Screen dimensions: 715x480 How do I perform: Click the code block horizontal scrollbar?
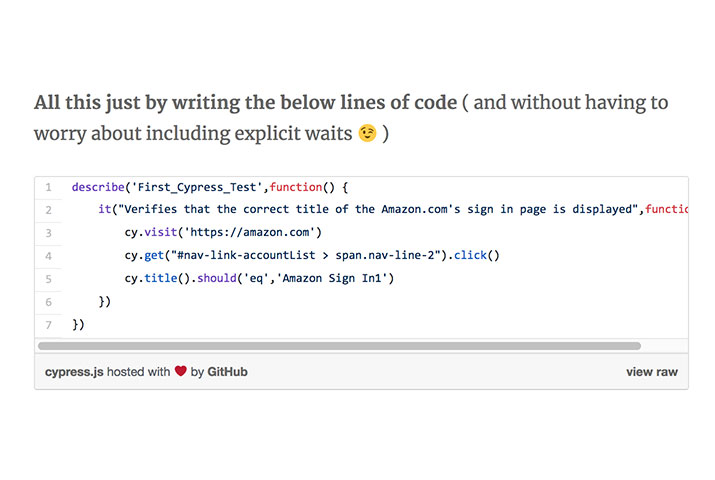pyautogui.click(x=339, y=346)
